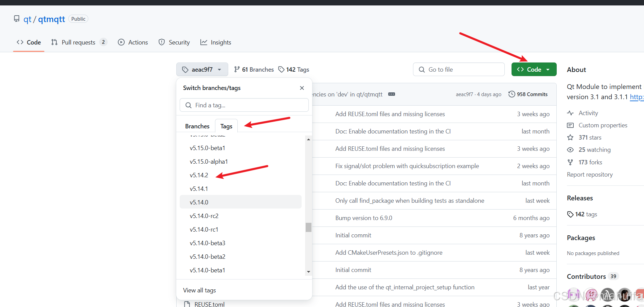Focus the Go to file search field
This screenshot has height=307, width=644.
tap(459, 69)
